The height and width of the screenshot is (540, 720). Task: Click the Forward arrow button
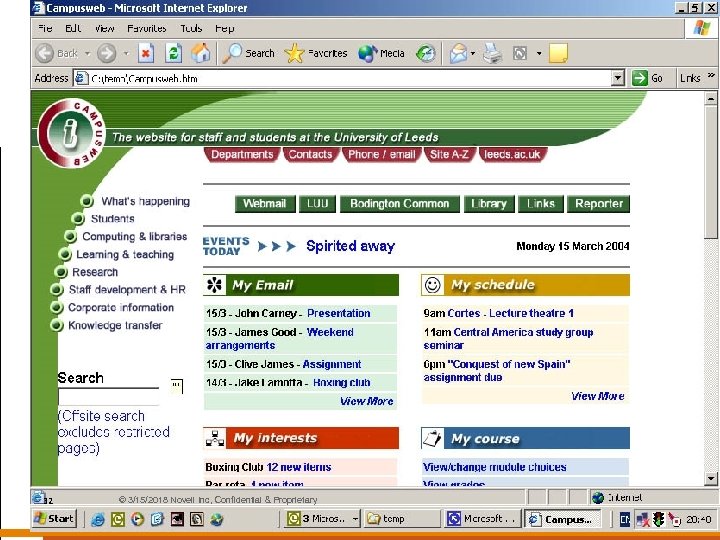click(x=107, y=53)
